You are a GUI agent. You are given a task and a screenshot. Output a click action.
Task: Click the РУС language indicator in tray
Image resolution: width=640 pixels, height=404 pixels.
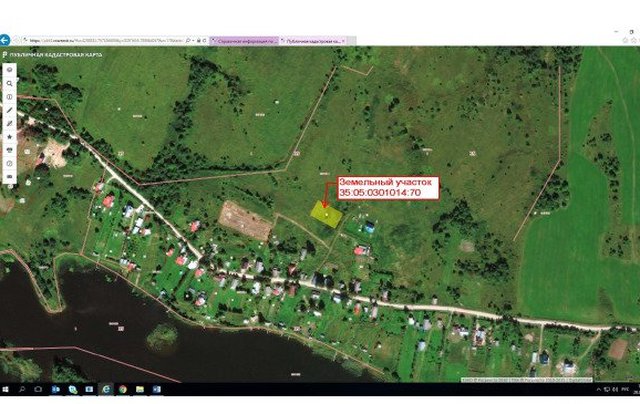click(625, 390)
